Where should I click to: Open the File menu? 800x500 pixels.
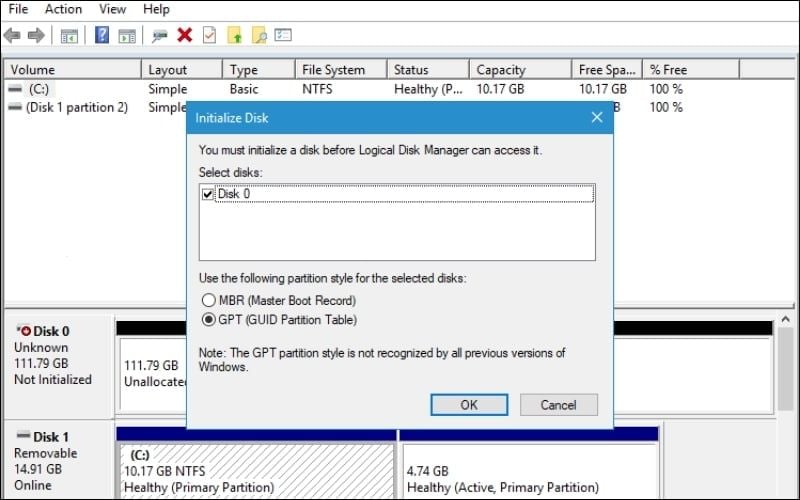point(18,9)
